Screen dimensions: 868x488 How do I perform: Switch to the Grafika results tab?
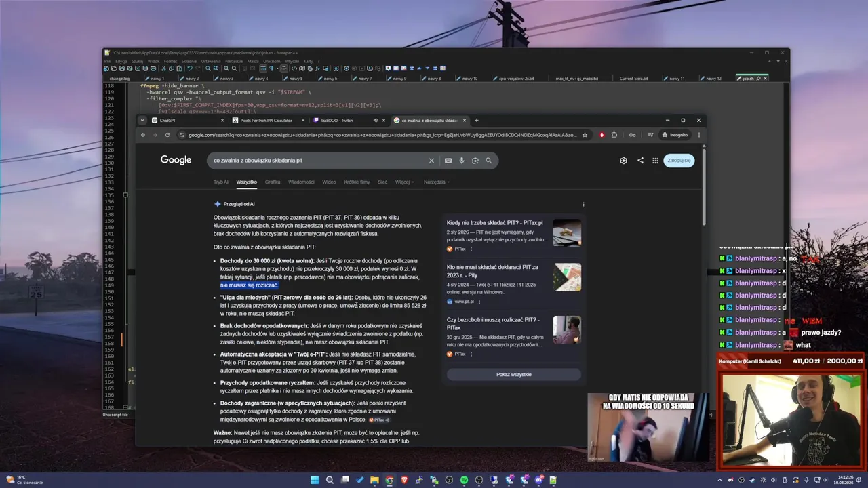[273, 182]
